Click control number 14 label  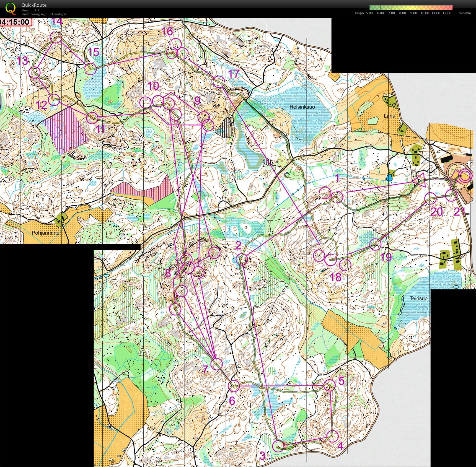click(x=57, y=21)
